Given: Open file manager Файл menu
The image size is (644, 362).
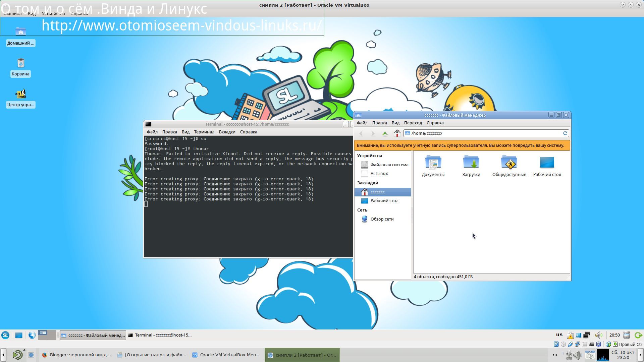Looking at the screenshot, I should pyautogui.click(x=362, y=123).
